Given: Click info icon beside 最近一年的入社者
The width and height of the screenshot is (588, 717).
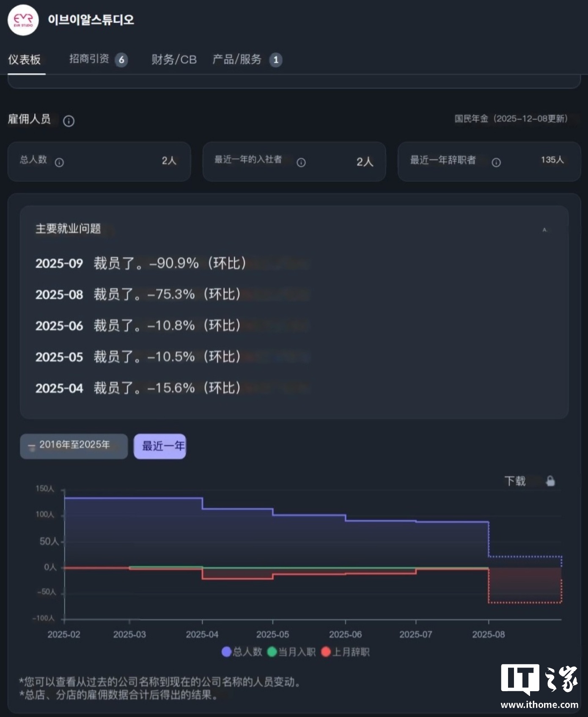Looking at the screenshot, I should [301, 163].
